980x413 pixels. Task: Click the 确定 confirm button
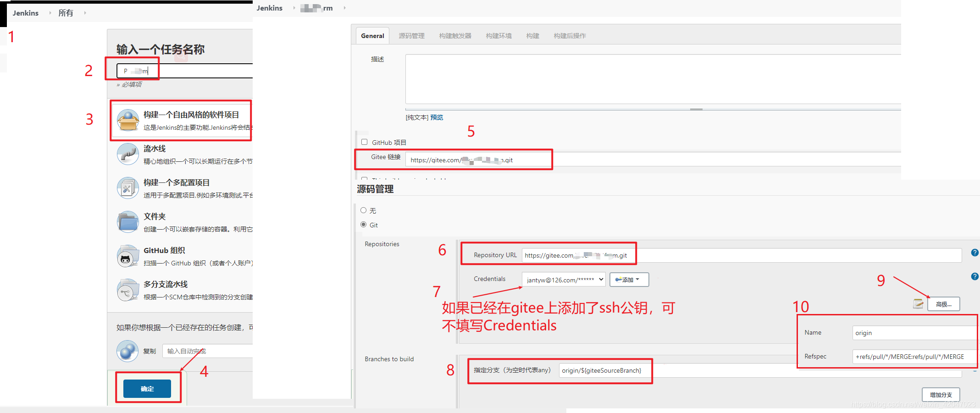(x=147, y=389)
